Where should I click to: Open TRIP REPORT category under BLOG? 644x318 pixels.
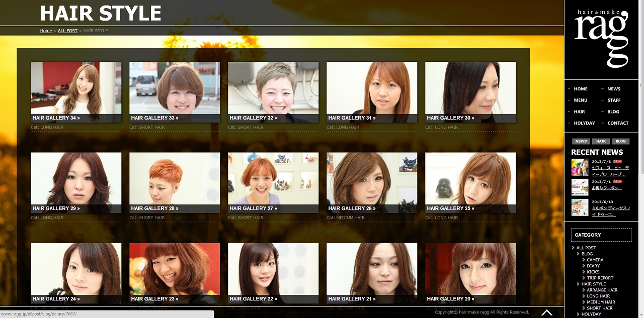click(x=600, y=278)
